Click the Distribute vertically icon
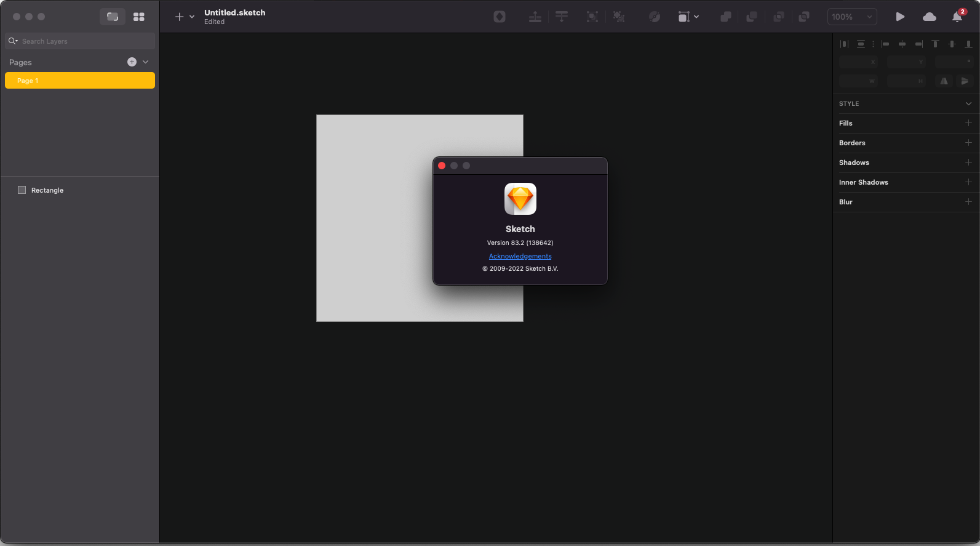 coord(861,44)
